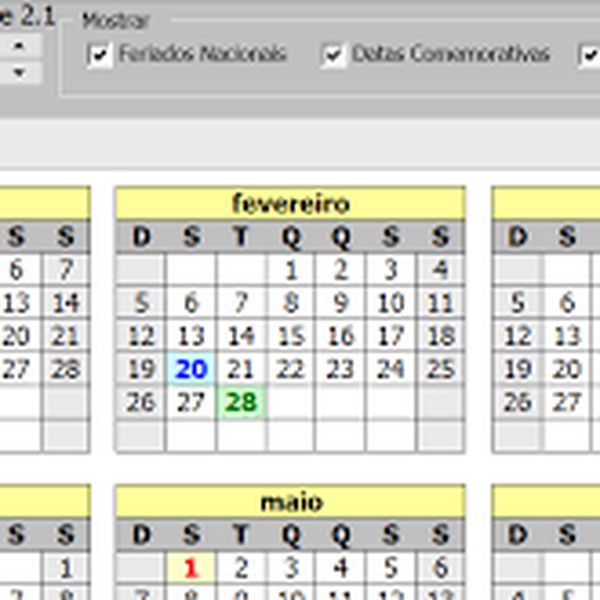
Task: Pick Sunday 12 in fevereiro
Action: tap(141, 336)
